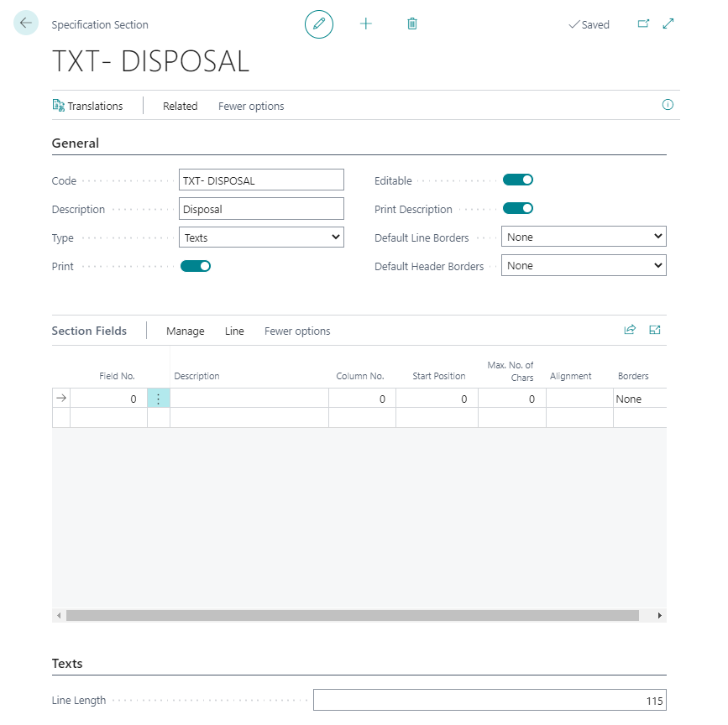Click the horizontal scrollbar thumb
Screen dimensions: 728x725
[353, 616]
